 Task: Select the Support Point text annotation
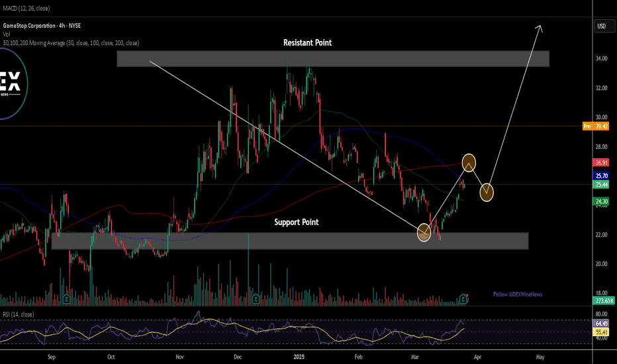(297, 222)
